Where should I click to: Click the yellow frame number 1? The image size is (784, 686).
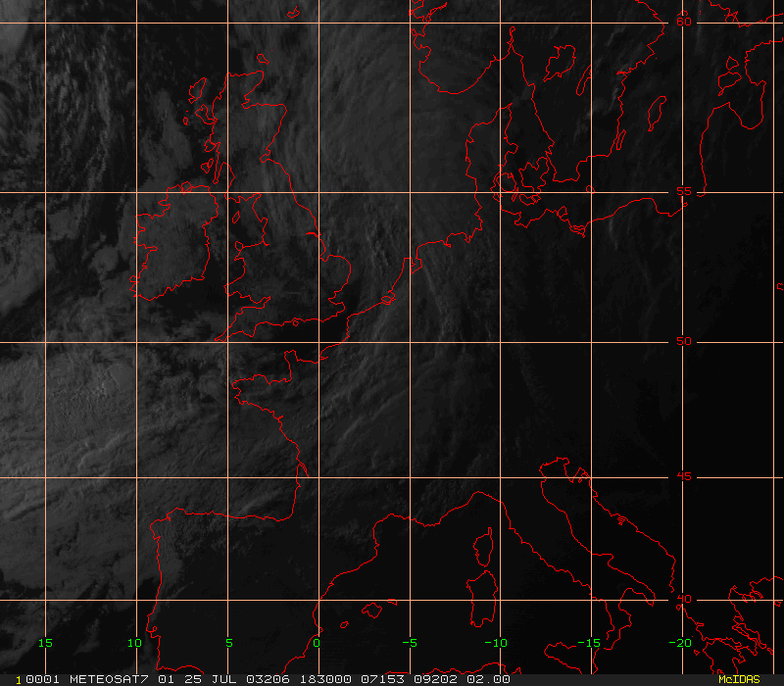19,680
